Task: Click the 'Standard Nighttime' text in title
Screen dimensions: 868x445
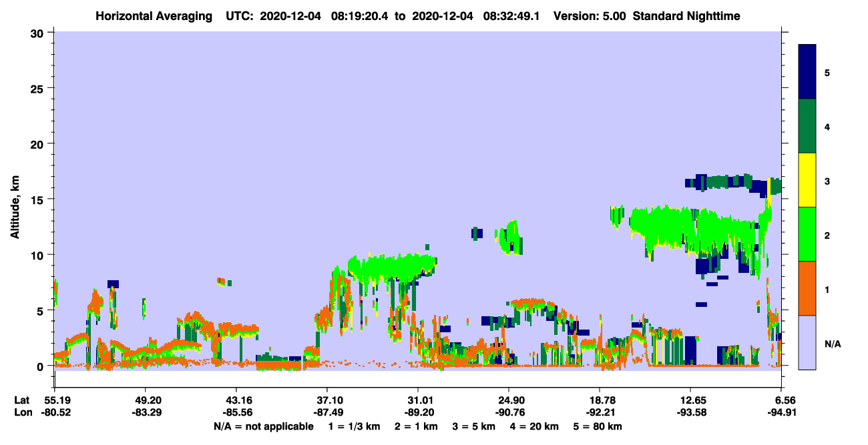Action: click(x=688, y=15)
